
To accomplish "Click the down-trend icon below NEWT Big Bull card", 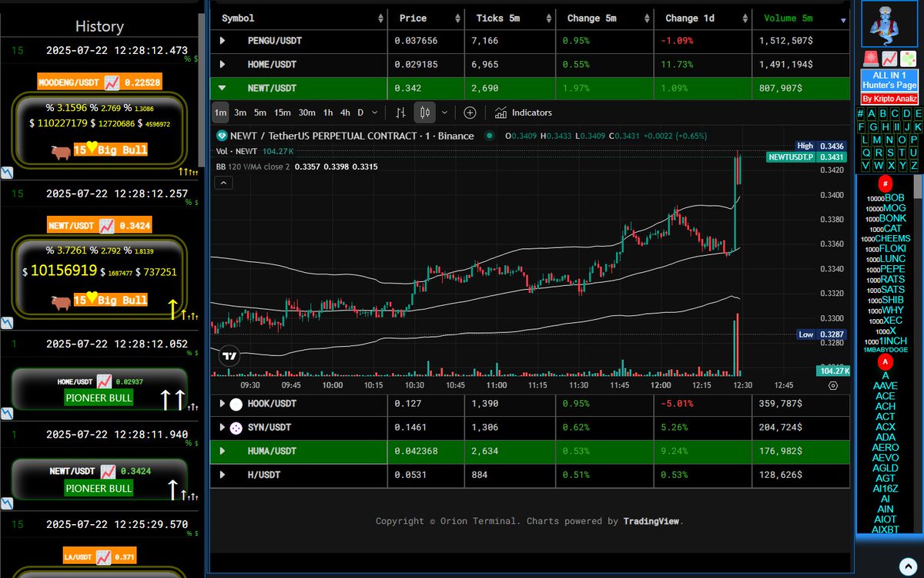I will 5,323.
